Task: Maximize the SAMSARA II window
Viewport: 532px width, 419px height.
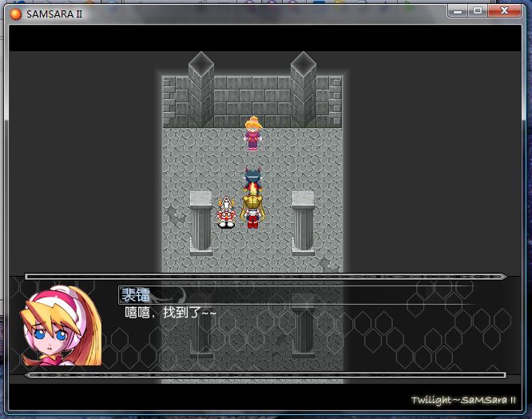Action: (x=478, y=11)
